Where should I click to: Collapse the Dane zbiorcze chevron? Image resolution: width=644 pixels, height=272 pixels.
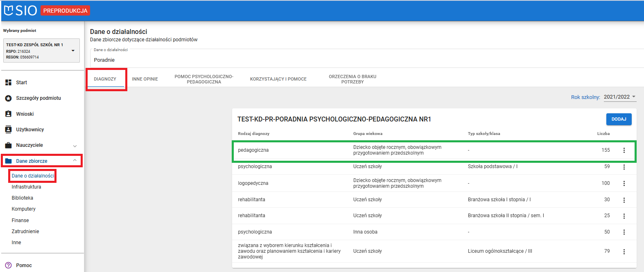coord(75,161)
